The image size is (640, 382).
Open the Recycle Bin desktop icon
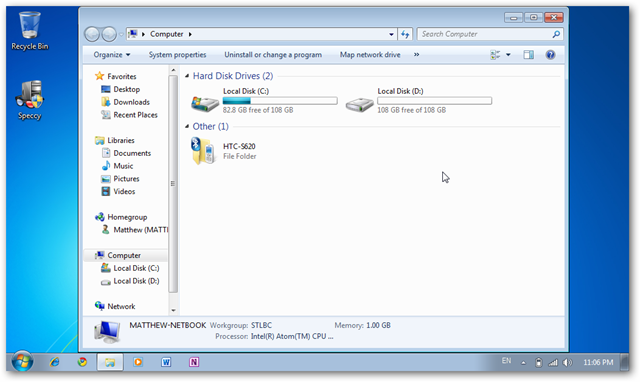(x=29, y=31)
